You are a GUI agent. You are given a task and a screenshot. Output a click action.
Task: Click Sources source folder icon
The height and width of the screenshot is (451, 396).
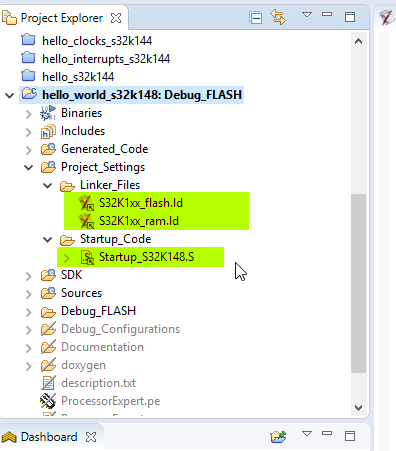[48, 293]
